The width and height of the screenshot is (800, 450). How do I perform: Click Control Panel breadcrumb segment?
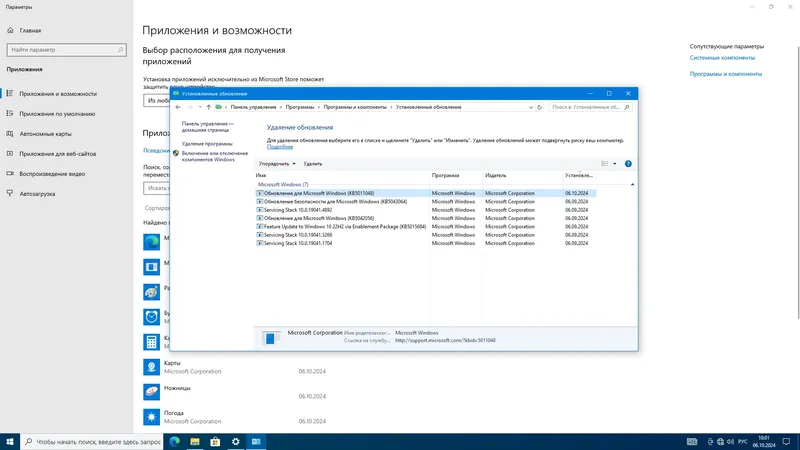(253, 107)
